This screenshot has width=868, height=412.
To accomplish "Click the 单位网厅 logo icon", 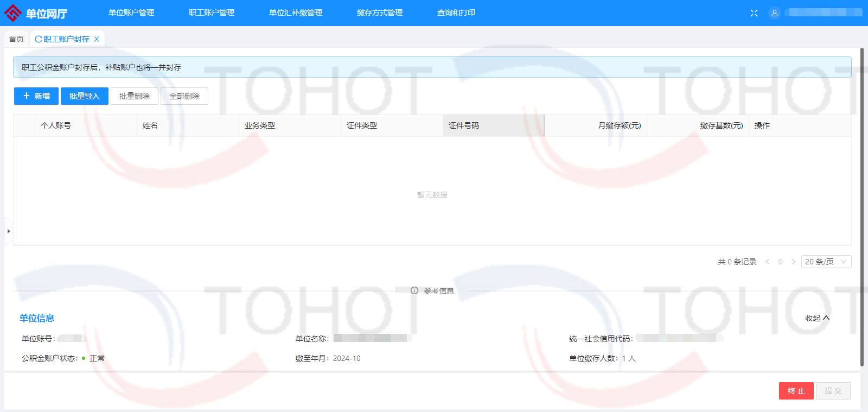I will (x=13, y=13).
